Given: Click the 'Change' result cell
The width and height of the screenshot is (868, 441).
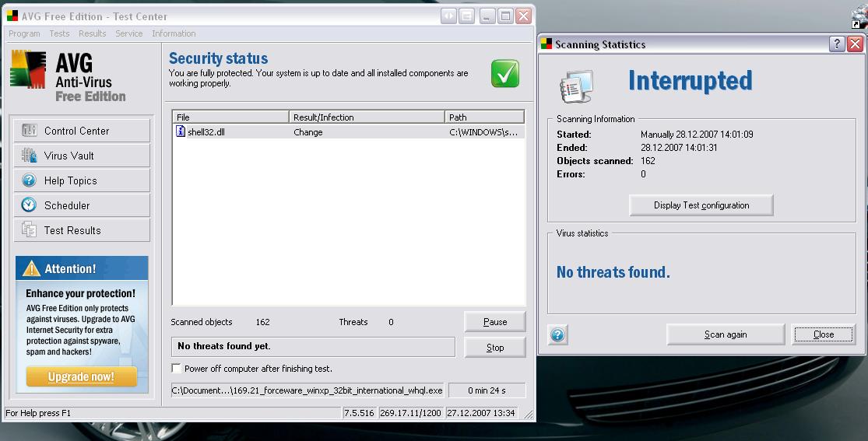Looking at the screenshot, I should tap(308, 132).
